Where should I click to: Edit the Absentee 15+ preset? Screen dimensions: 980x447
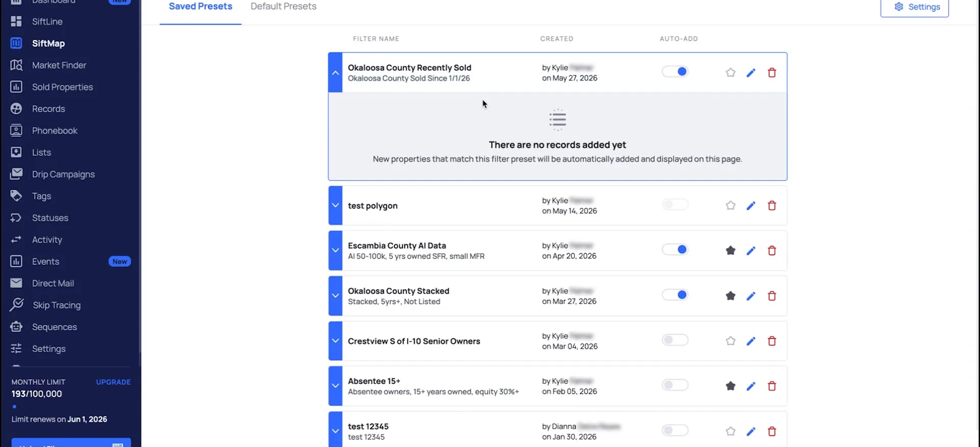[751, 386]
